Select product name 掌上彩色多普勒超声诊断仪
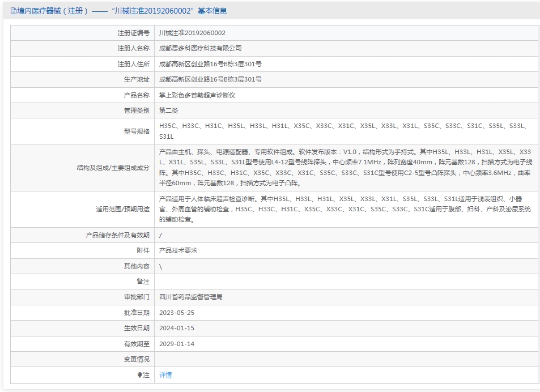Viewport: 540px width, 392px height. (197, 95)
